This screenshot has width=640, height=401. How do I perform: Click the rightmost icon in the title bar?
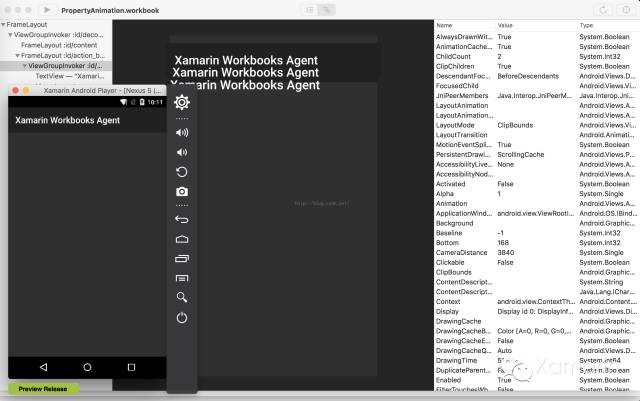626,10
